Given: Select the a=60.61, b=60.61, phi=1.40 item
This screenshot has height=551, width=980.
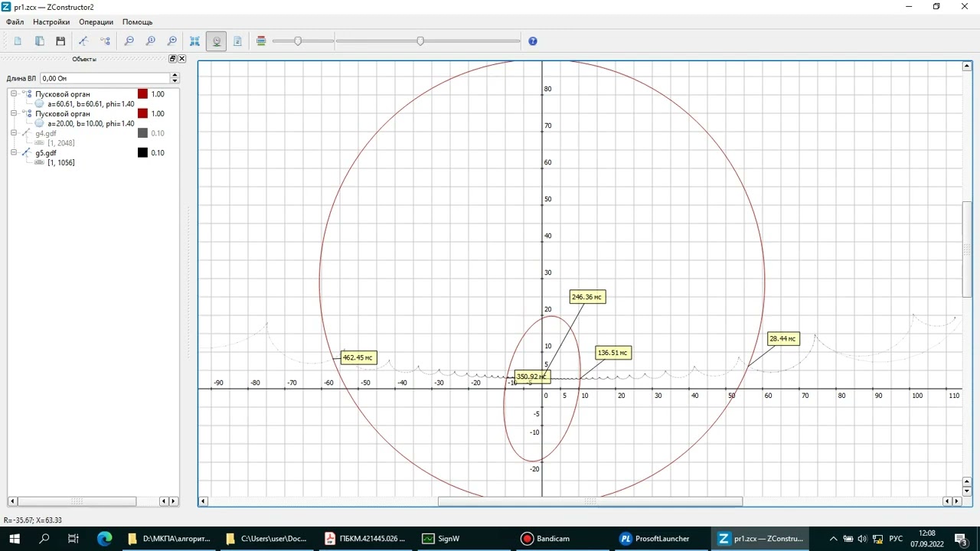Looking at the screenshot, I should point(90,104).
